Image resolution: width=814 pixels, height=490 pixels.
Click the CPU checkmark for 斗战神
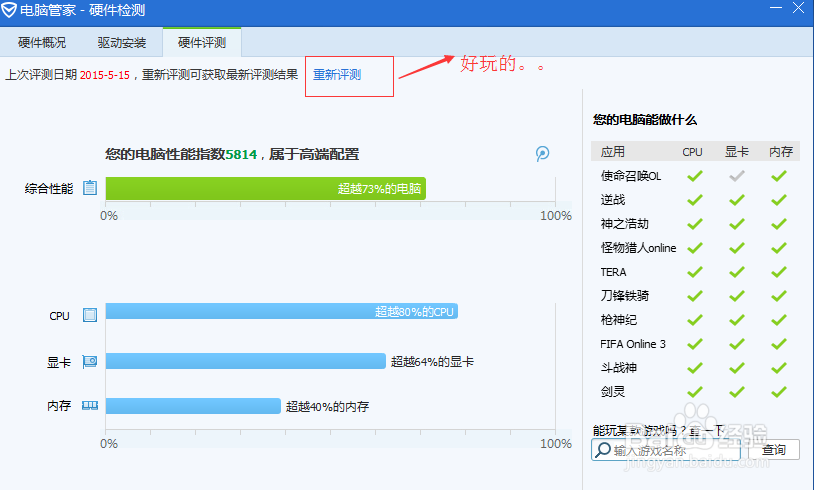point(695,368)
